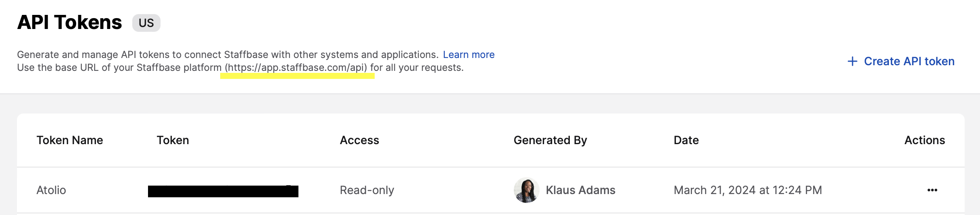
Task: Click the Create API token button
Action: (901, 61)
